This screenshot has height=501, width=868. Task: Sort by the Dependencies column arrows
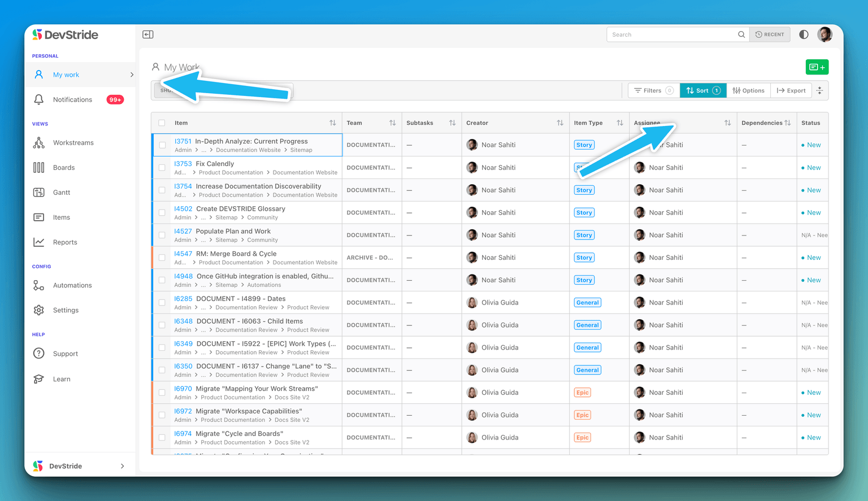click(788, 123)
